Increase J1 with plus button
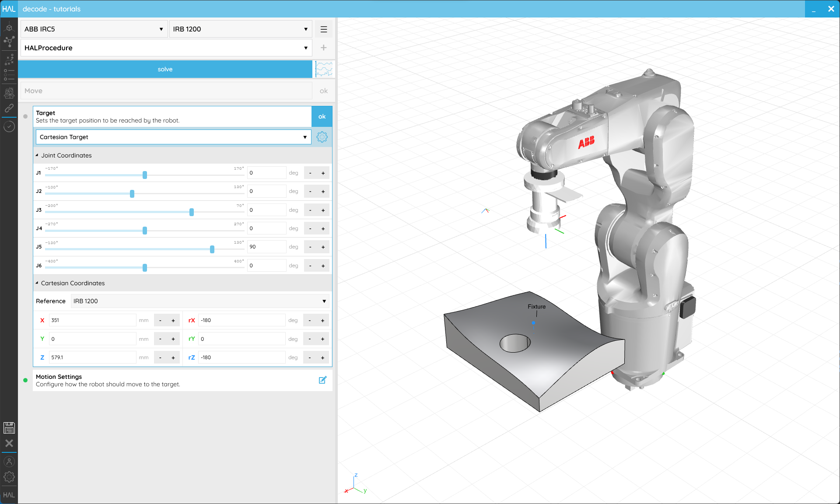This screenshot has width=840, height=504. coord(323,173)
